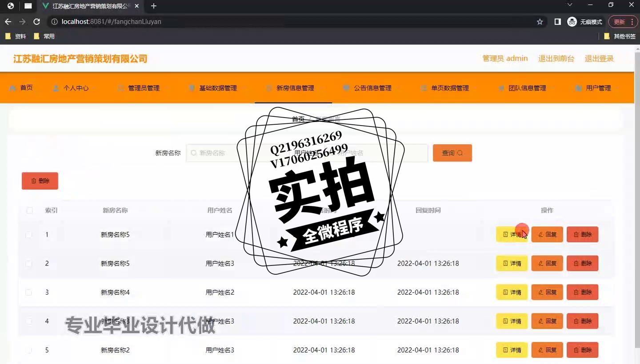Check the checkbox for row 3
Screen dimensions: 640x364
(28, 292)
